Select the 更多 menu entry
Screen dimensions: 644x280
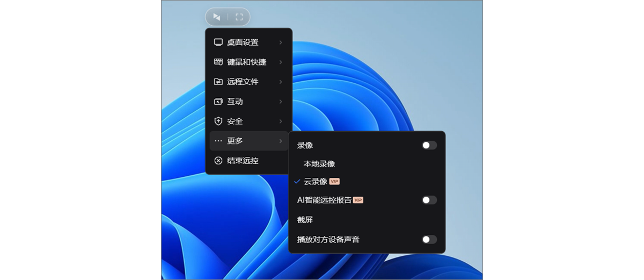point(249,141)
